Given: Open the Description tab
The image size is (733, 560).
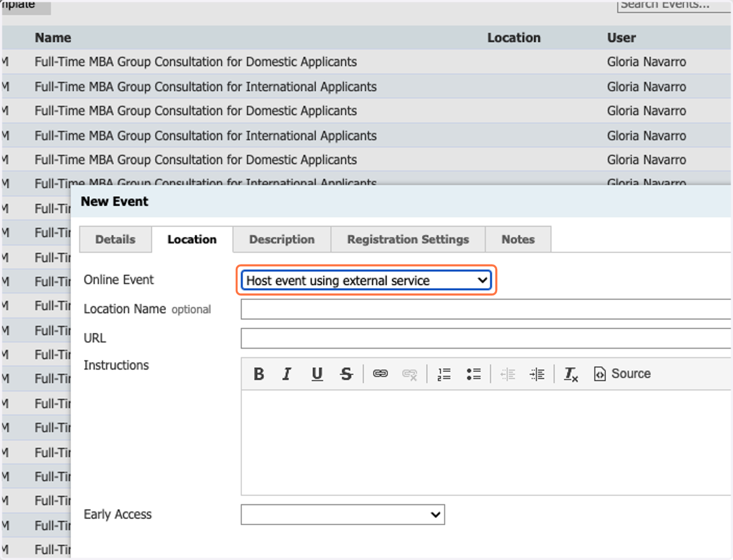Looking at the screenshot, I should pos(282,239).
